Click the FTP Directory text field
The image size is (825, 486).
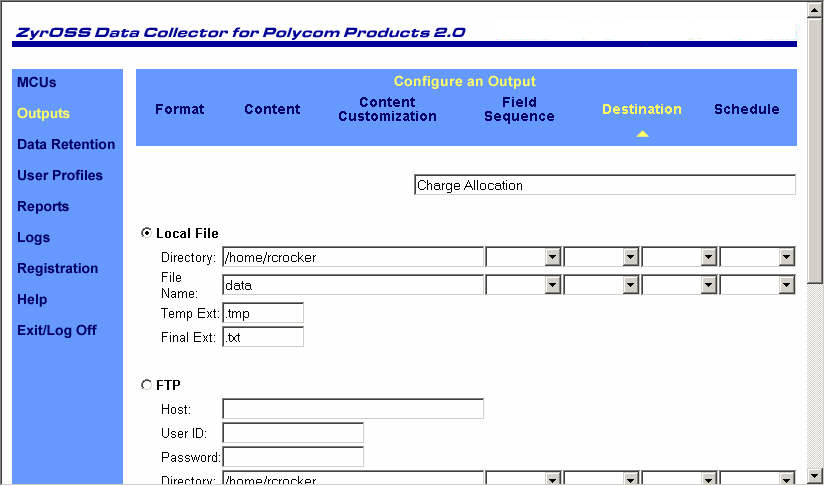tap(353, 478)
